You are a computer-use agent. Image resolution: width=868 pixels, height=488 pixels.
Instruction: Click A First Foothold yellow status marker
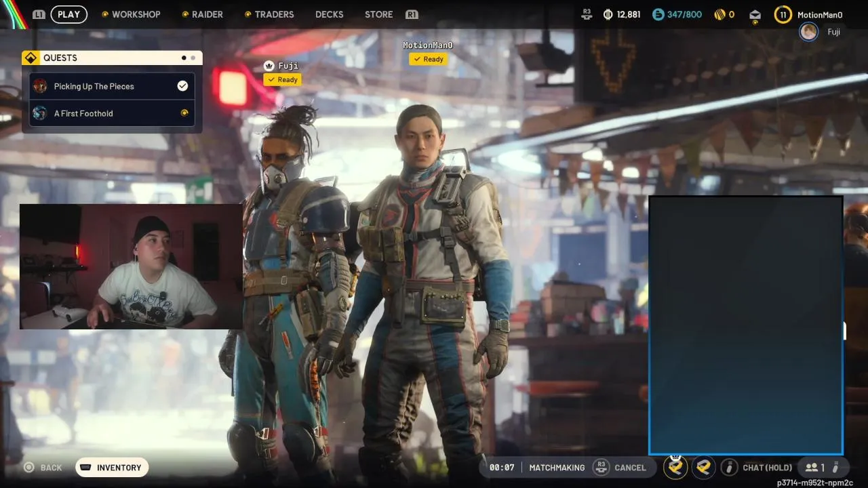click(x=184, y=113)
